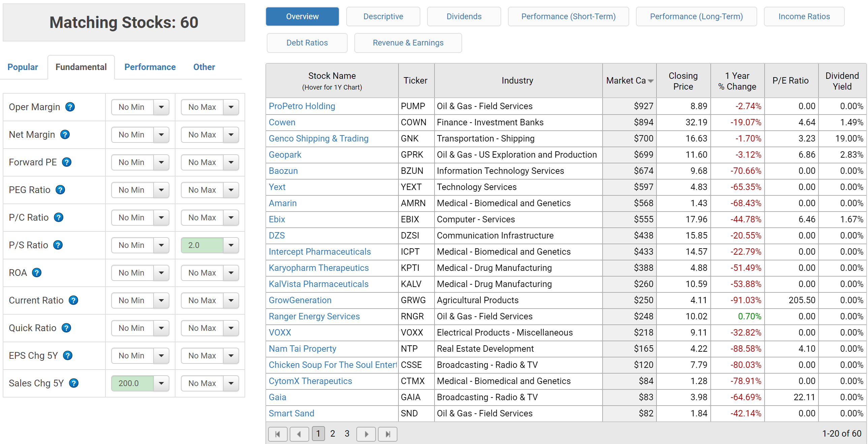Viewport: 868px width, 444px height.
Task: Open Nam Tai Property link
Action: coord(302,349)
